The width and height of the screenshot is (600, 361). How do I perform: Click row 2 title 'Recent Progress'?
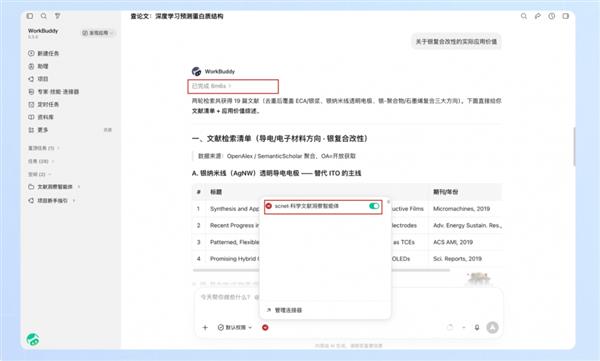235,225
